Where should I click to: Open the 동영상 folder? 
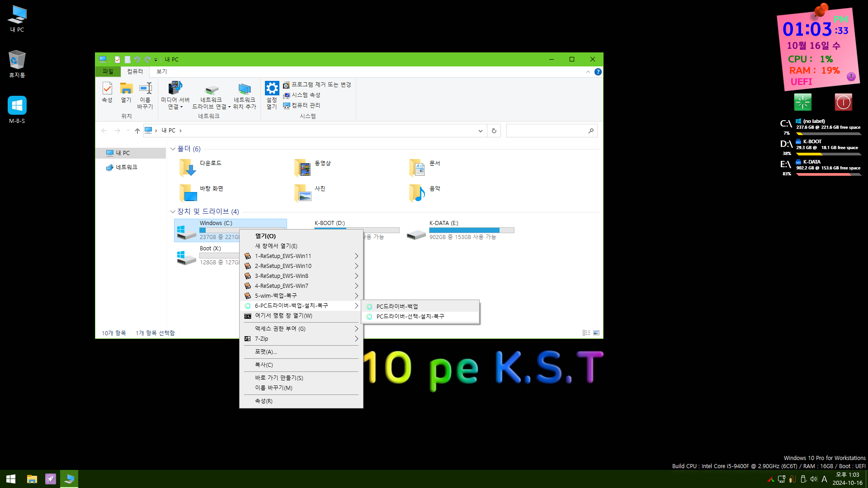coord(313,167)
